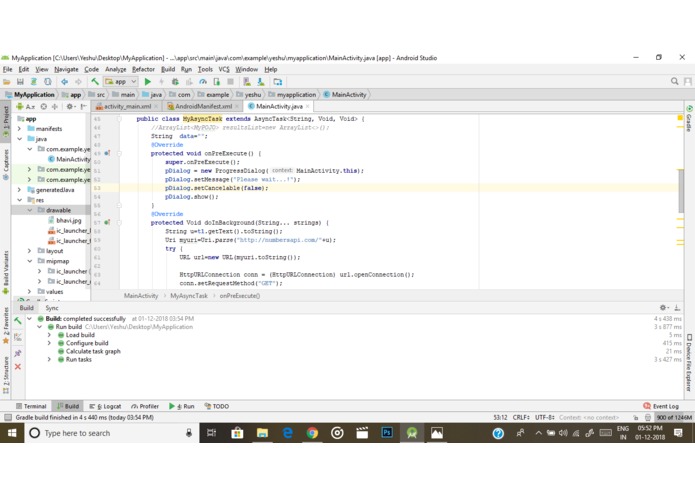This screenshot has width=695, height=494.
Task: Click the yeshu breadcrumb in navigation bar
Action: pyautogui.click(x=249, y=95)
